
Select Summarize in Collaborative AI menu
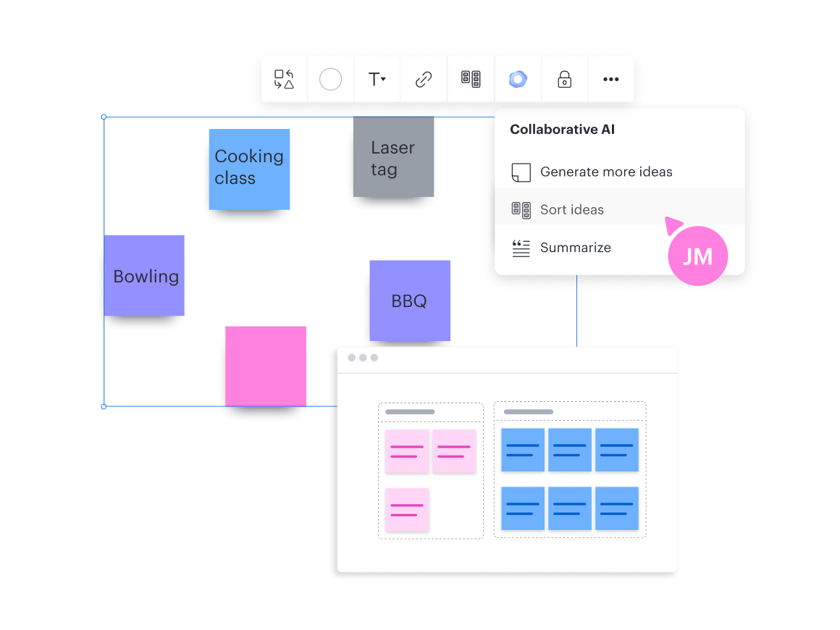(x=576, y=248)
